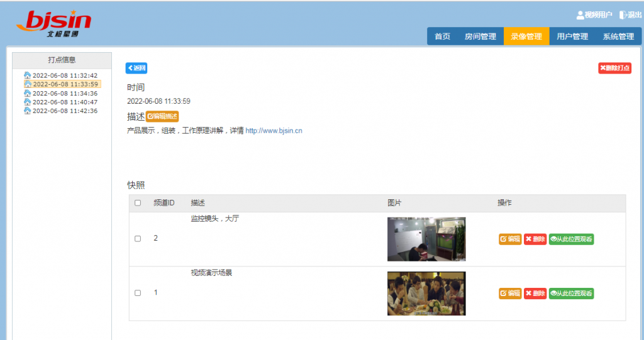
Task: Open the 房间管理 tab
Action: pos(480,36)
